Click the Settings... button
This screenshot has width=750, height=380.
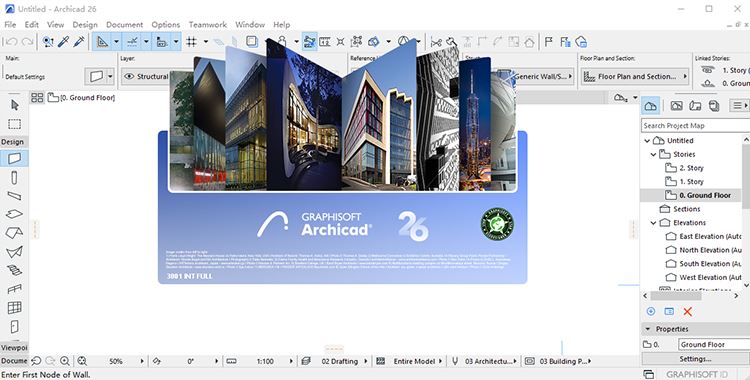695,358
